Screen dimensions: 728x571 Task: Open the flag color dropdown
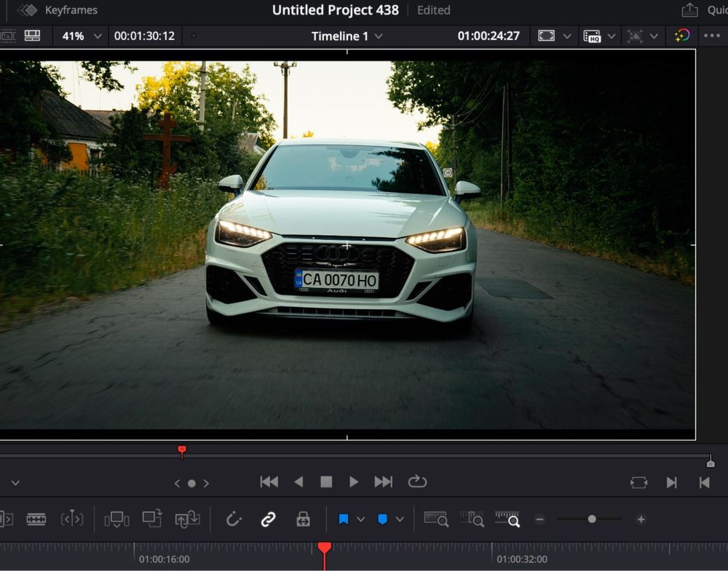tap(361, 519)
